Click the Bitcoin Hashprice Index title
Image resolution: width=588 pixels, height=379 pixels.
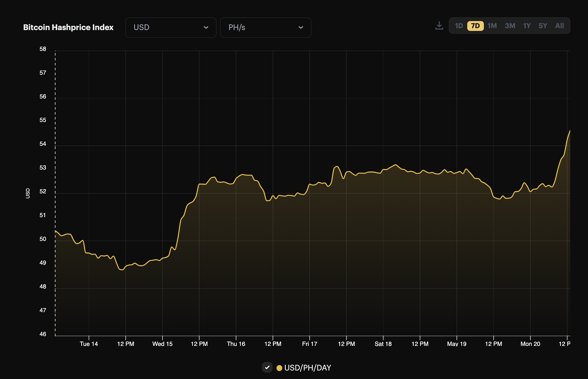[x=68, y=27]
